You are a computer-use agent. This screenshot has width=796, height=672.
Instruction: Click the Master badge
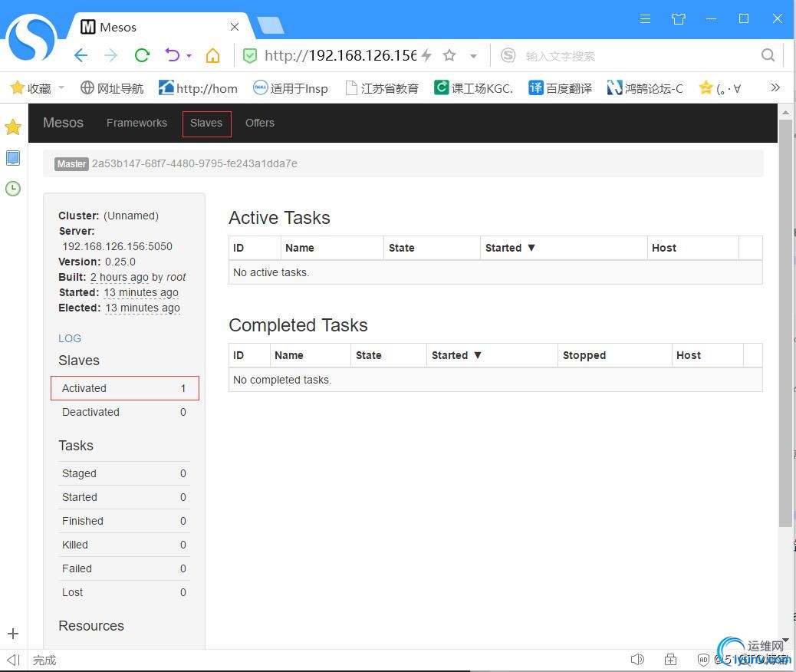tap(71, 163)
